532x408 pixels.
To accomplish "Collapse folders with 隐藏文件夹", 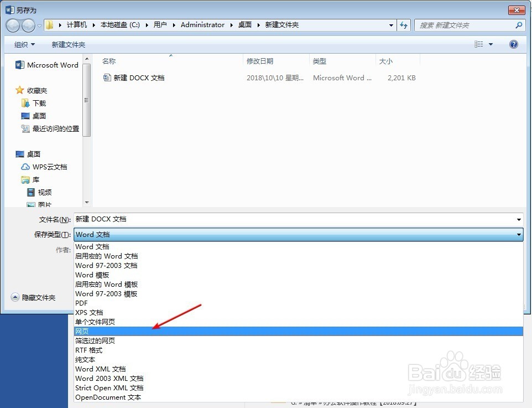I will (33, 298).
